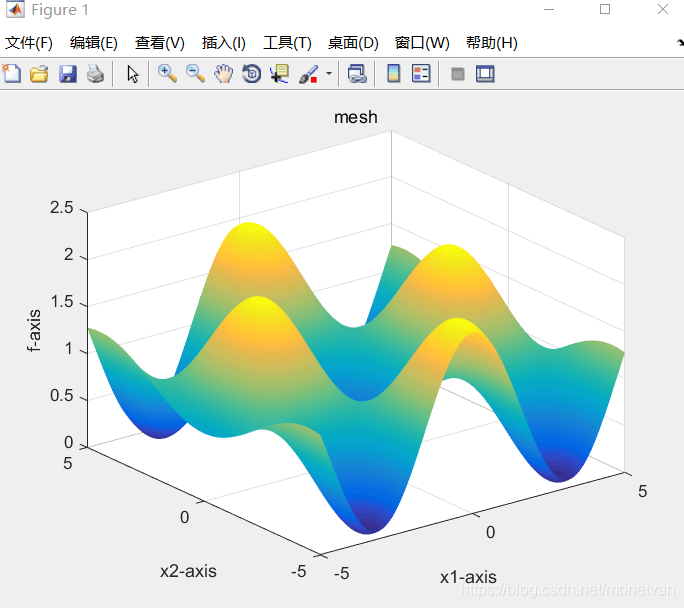The height and width of the screenshot is (608, 684).
Task: Open the 帮助(H) menu
Action: pyautogui.click(x=492, y=43)
